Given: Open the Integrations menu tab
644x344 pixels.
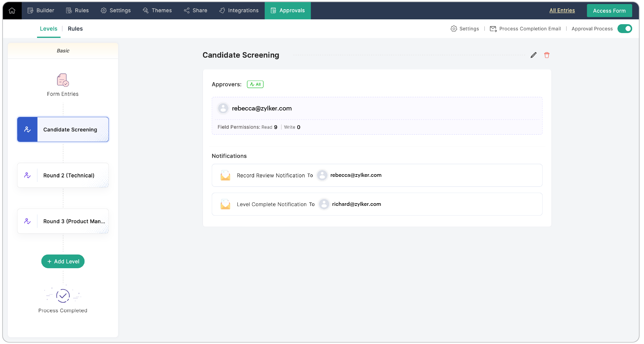Looking at the screenshot, I should point(239,10).
